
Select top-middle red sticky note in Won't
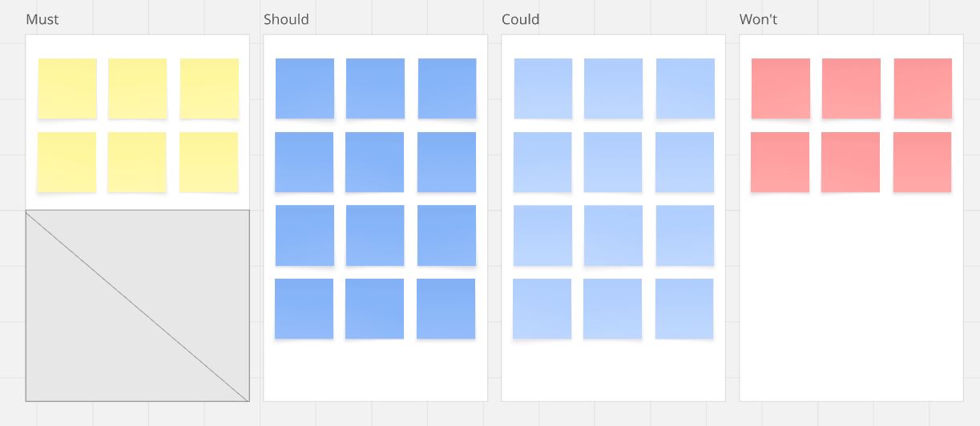851,88
